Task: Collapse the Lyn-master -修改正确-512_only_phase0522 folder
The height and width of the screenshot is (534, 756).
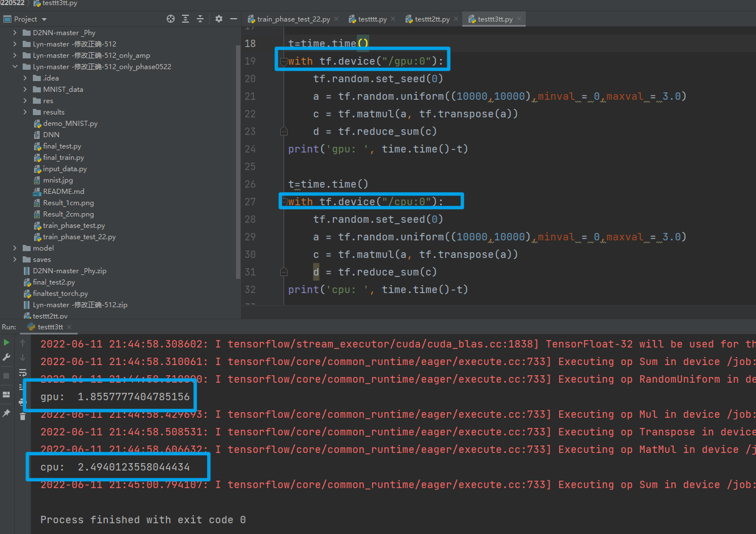Action: (x=15, y=67)
